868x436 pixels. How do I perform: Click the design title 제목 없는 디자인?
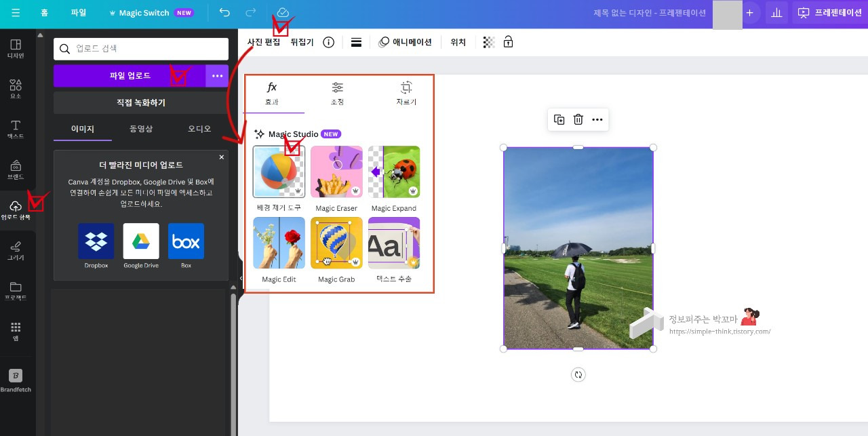click(x=650, y=13)
